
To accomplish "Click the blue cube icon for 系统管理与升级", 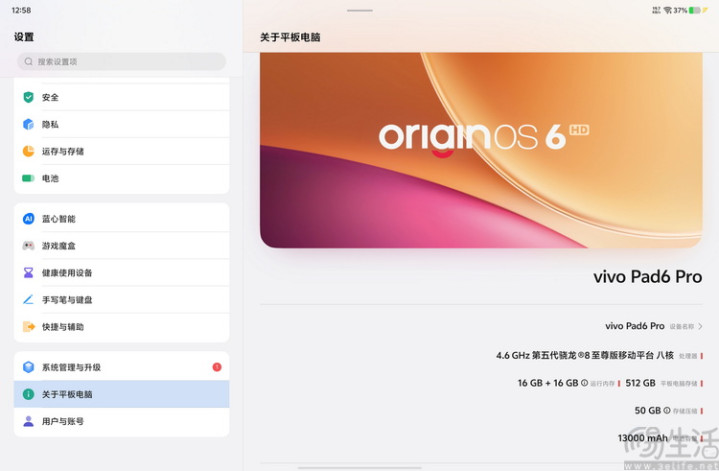I will point(28,367).
